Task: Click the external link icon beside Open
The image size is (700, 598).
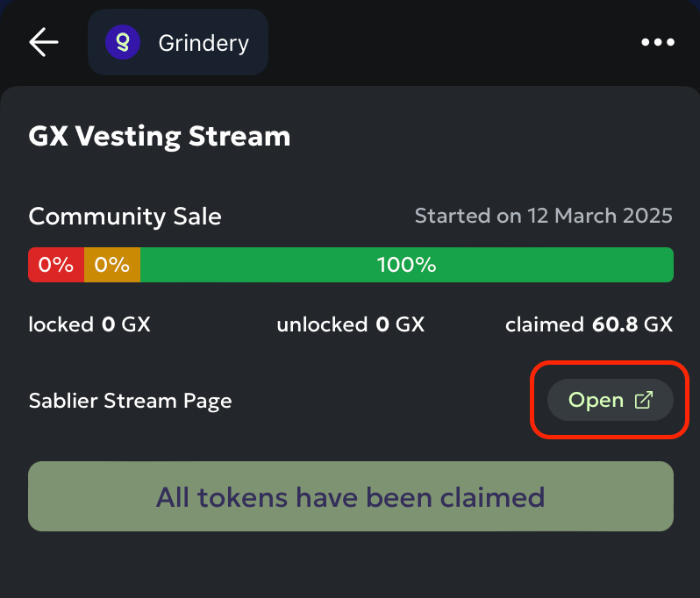Action: pos(644,401)
